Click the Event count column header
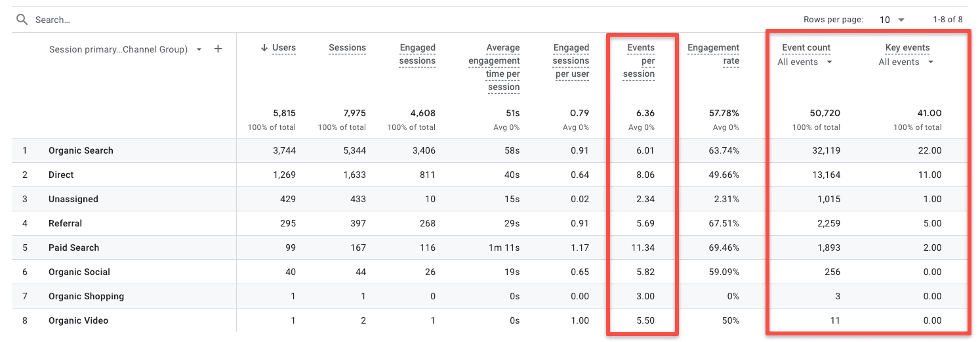This screenshot has width=980, height=342. [806, 48]
